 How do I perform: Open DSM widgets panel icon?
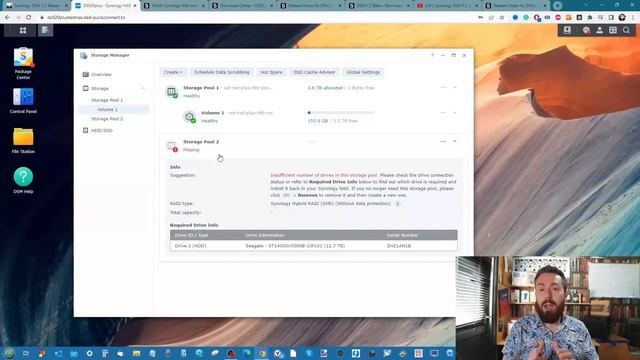[x=613, y=30]
